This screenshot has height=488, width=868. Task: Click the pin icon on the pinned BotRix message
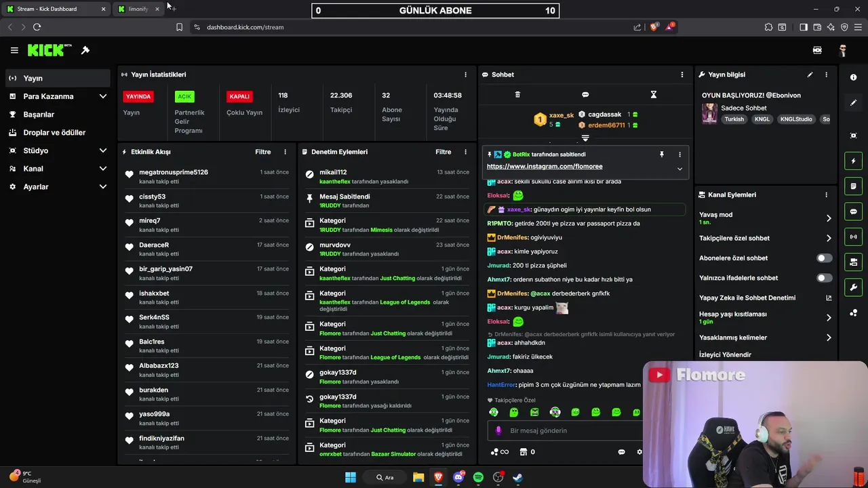point(662,155)
